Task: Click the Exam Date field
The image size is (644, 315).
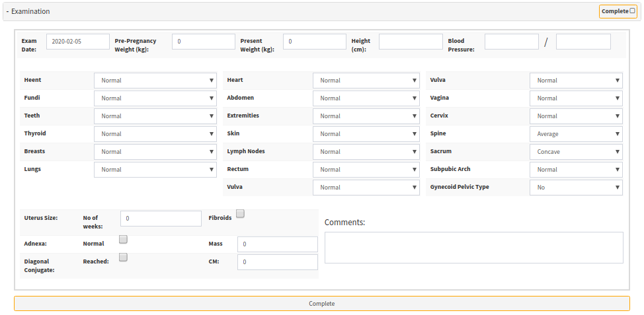Action: point(77,42)
